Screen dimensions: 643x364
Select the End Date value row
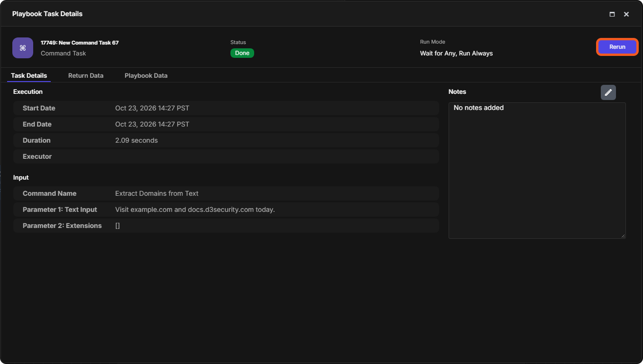(x=226, y=124)
